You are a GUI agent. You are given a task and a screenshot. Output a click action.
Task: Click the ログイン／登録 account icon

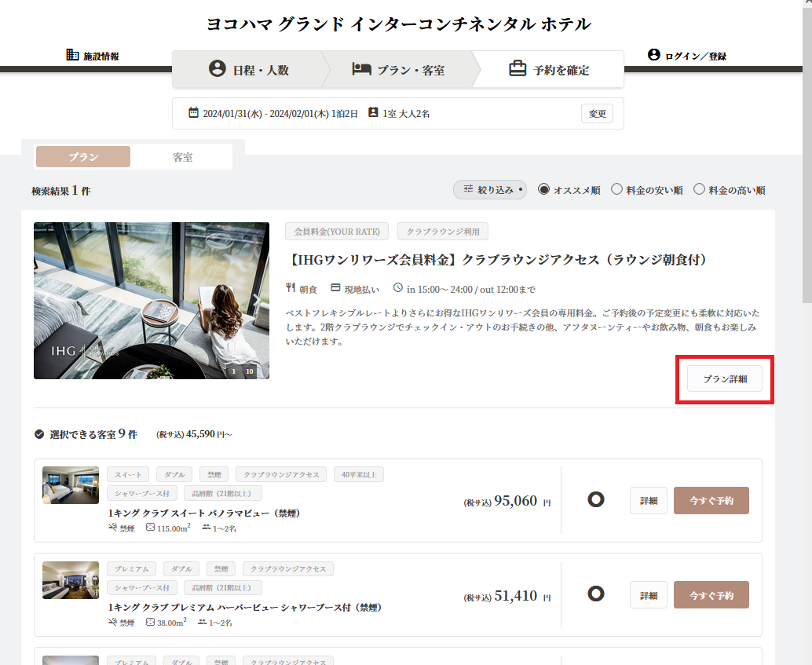(654, 54)
